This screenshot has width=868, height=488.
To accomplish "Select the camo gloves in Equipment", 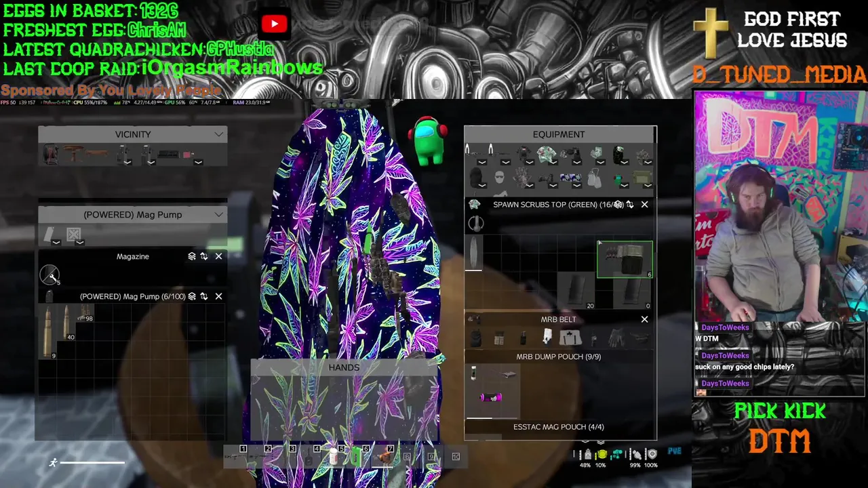I will [x=522, y=178].
